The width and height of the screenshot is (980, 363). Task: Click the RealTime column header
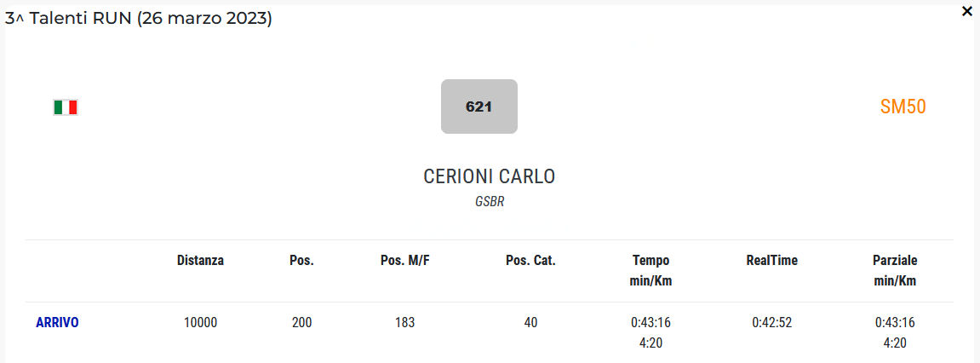[x=771, y=261]
